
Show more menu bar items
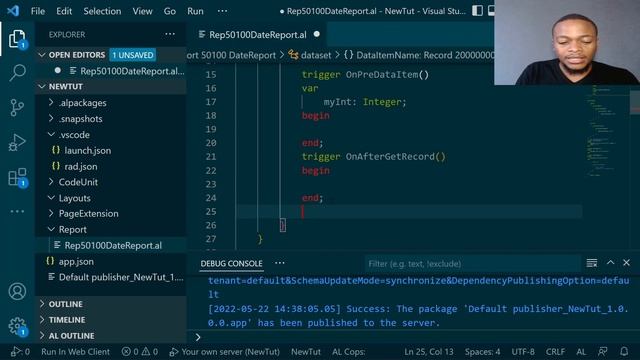(x=222, y=11)
